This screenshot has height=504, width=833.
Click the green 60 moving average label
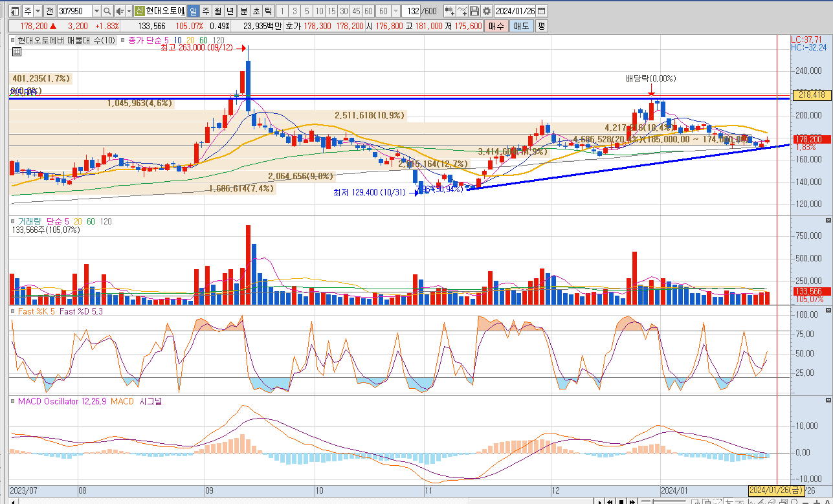coord(203,40)
